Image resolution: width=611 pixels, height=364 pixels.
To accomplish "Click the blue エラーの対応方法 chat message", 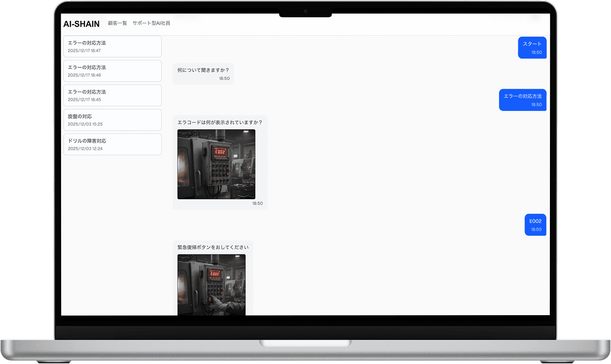I will [522, 96].
